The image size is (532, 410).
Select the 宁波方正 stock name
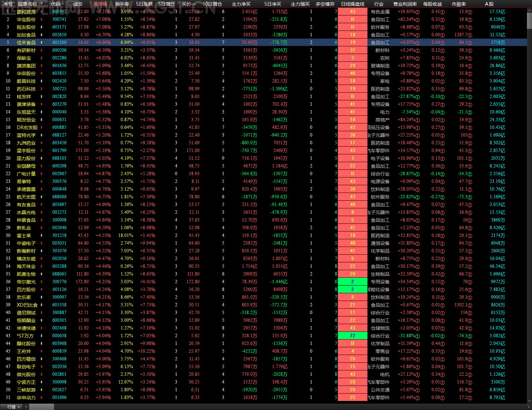pos(26,382)
